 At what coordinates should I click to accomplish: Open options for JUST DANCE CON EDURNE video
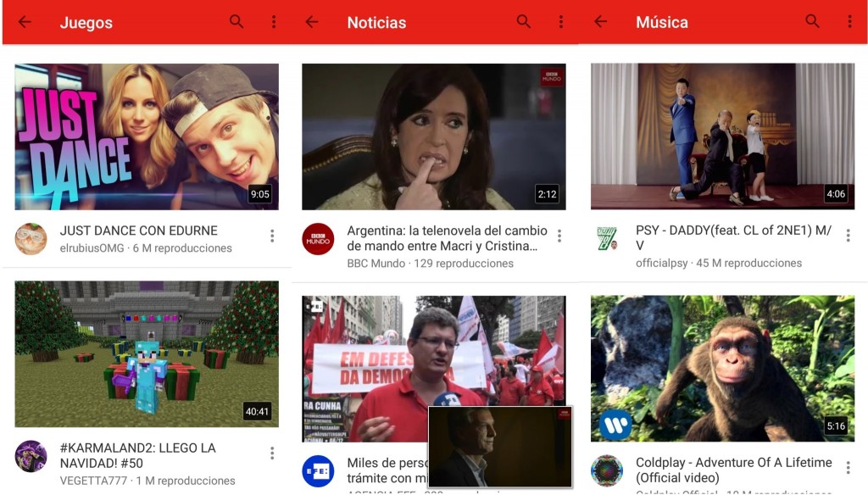pyautogui.click(x=272, y=236)
